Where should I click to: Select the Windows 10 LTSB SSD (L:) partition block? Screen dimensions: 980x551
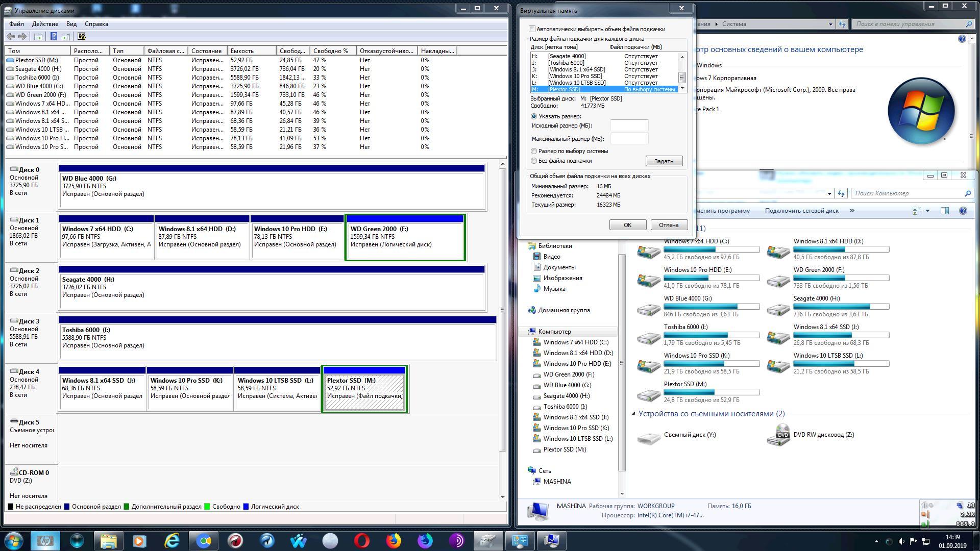(x=277, y=389)
